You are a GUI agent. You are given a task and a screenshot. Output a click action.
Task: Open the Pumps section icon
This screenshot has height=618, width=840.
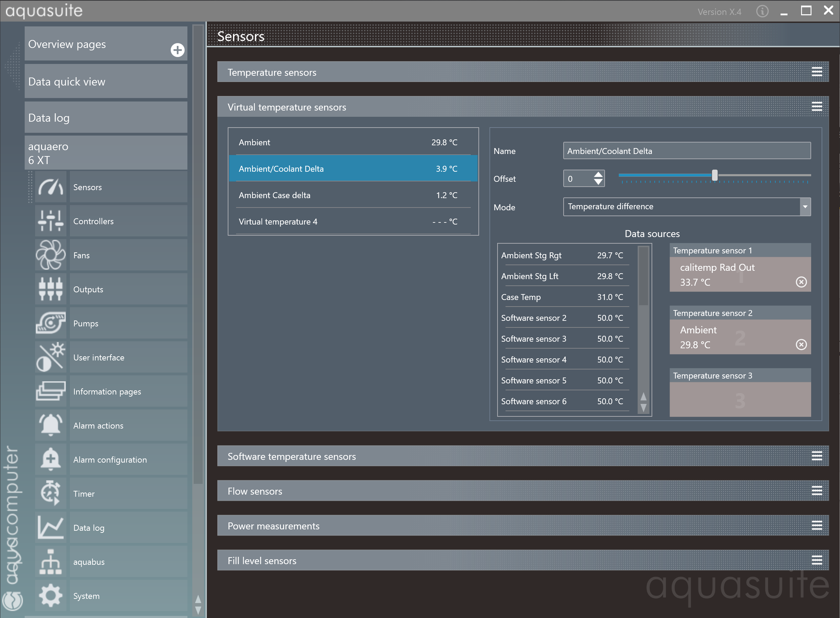(x=50, y=323)
